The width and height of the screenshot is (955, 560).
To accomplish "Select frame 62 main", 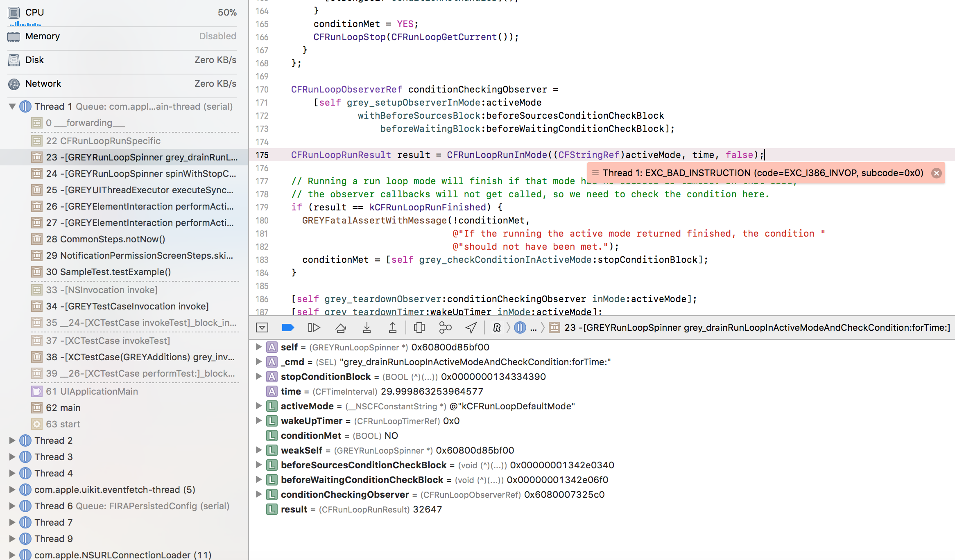I will click(x=124, y=408).
